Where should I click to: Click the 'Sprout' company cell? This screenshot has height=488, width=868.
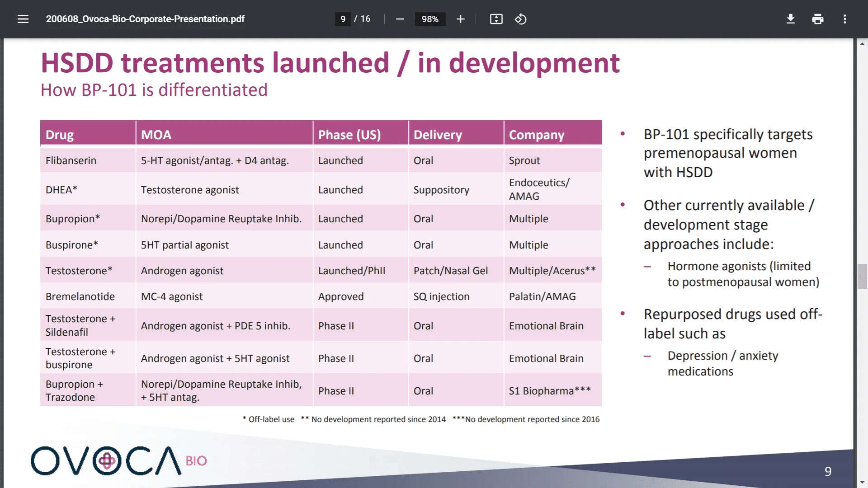click(x=553, y=160)
